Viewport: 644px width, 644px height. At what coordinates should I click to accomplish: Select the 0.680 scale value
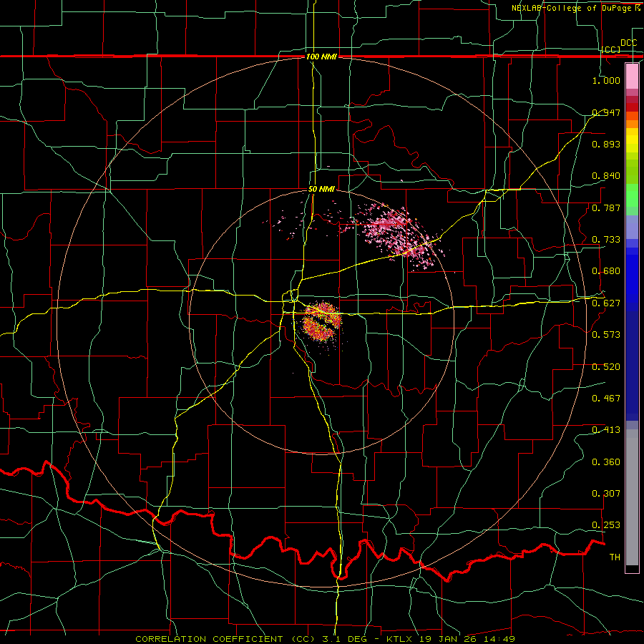pyautogui.click(x=606, y=271)
